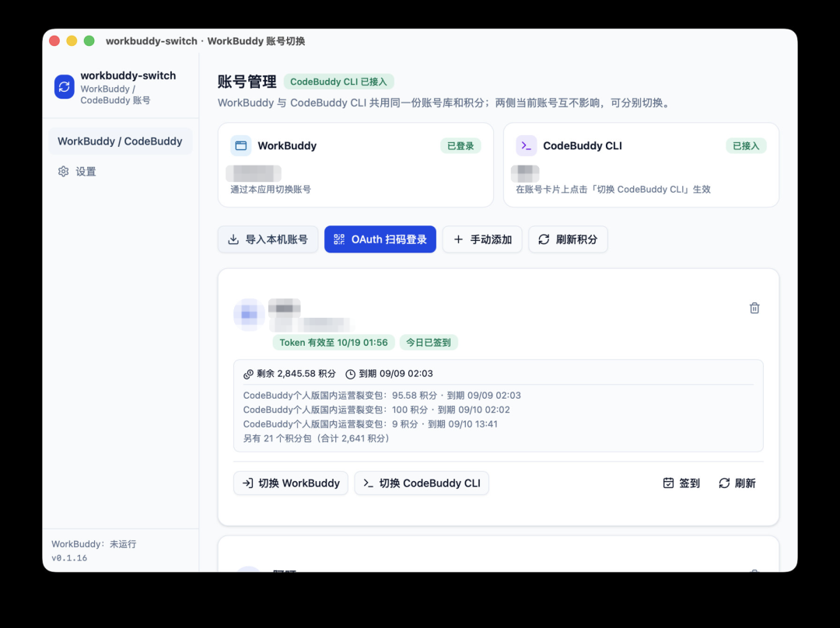Click 到期 09/09 02:03 header text
The image size is (840, 628).
[396, 374]
